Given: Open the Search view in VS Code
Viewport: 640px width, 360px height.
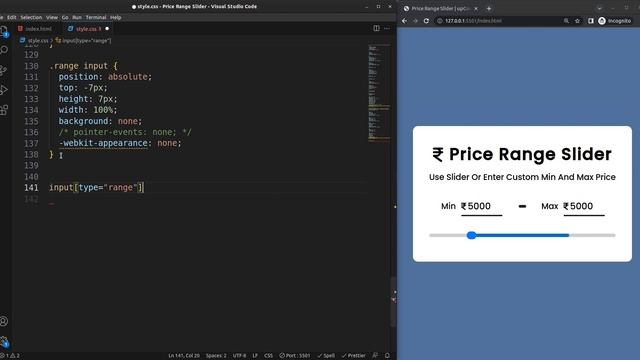Looking at the screenshot, I should [4, 50].
